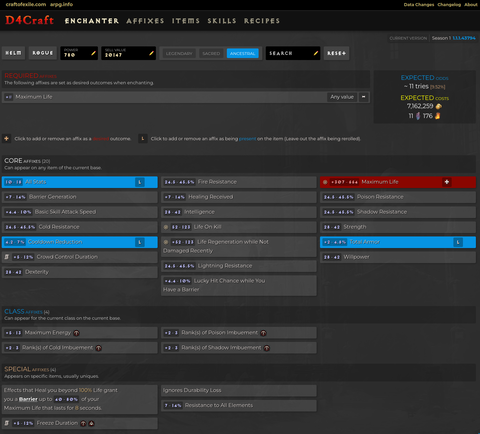Select the Willpower affix
The image size is (480, 434).
click(x=398, y=257)
